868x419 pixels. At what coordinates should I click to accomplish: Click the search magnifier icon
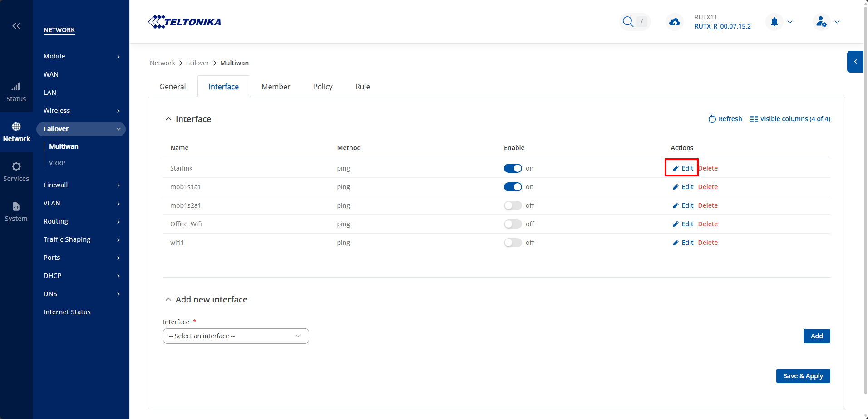(628, 22)
